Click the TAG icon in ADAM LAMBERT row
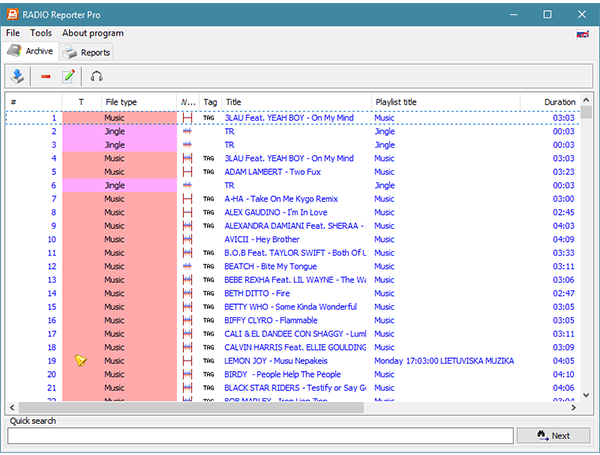600x455 pixels. pos(209,172)
